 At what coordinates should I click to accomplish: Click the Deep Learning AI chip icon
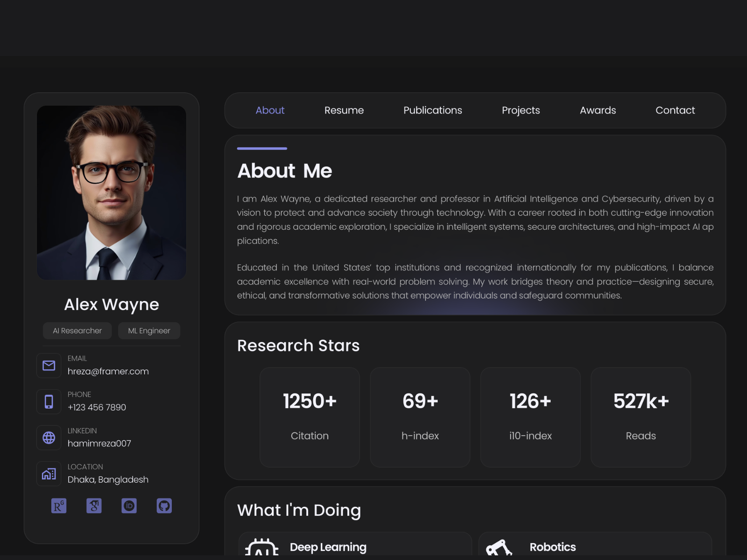(262, 547)
